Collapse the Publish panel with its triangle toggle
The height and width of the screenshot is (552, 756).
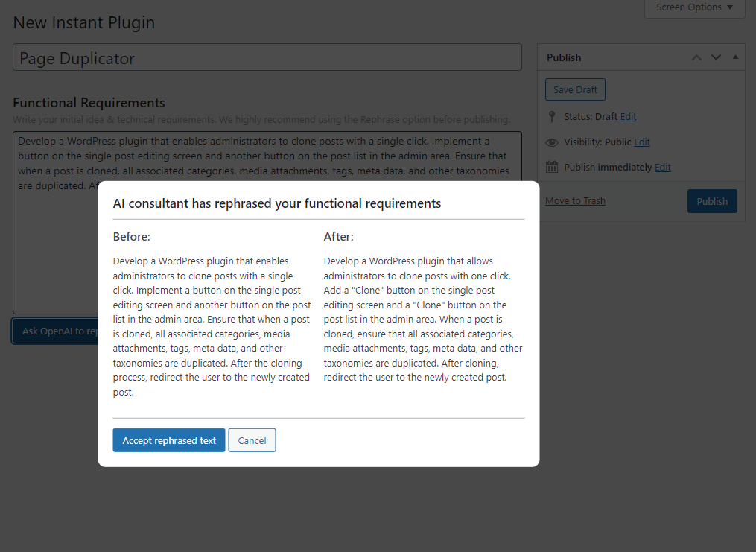point(734,57)
